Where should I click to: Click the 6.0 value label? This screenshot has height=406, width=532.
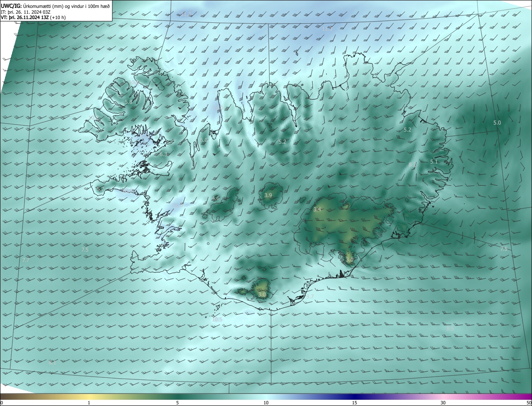(x=204, y=141)
